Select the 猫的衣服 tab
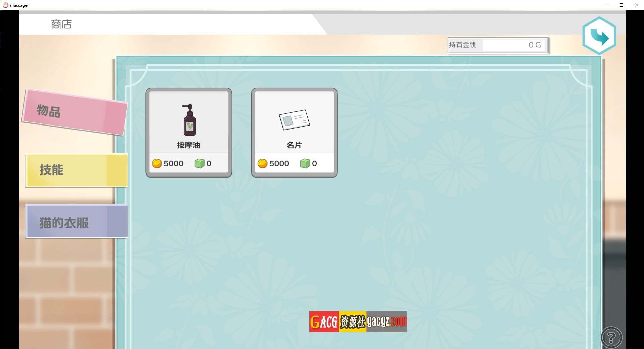The image size is (644, 349). click(76, 222)
